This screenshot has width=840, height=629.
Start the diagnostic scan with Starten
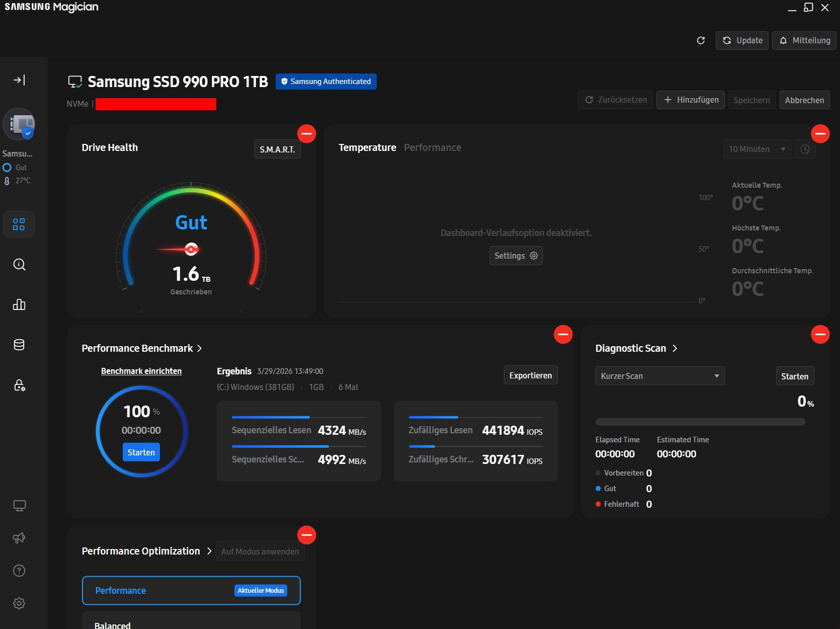(795, 376)
